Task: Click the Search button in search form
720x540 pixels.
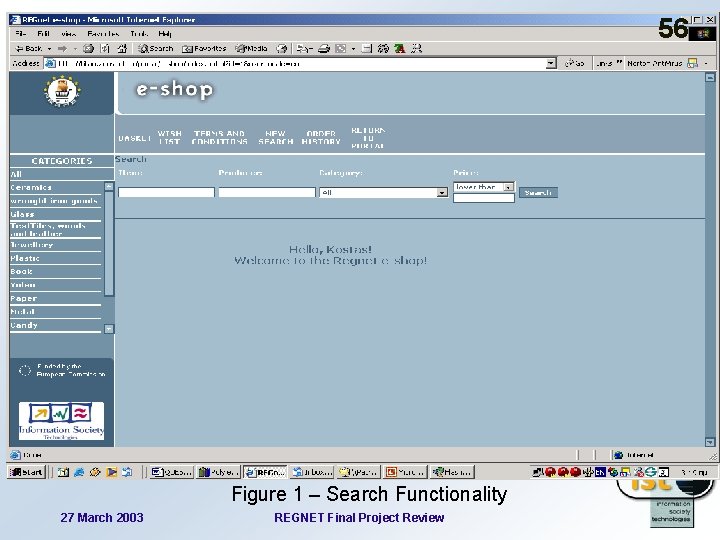Action: pyautogui.click(x=538, y=192)
